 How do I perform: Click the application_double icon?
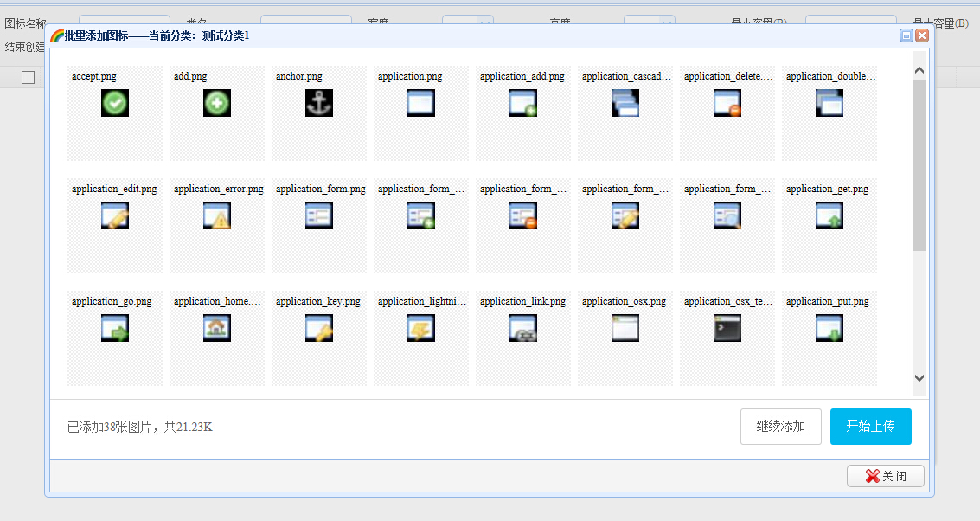pos(829,103)
